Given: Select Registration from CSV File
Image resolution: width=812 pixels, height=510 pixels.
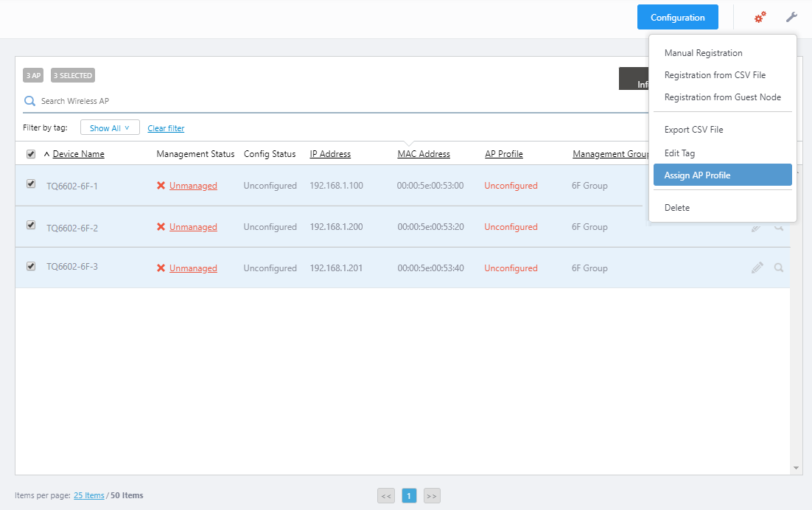Looking at the screenshot, I should point(715,75).
